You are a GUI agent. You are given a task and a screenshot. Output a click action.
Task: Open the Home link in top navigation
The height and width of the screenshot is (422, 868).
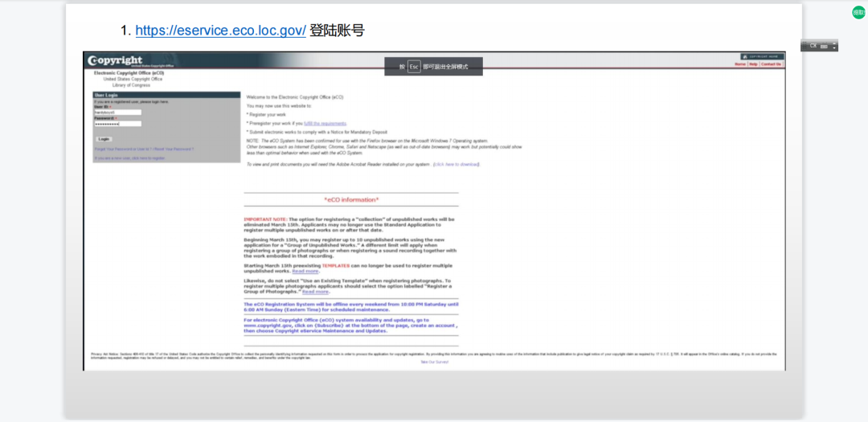(740, 64)
